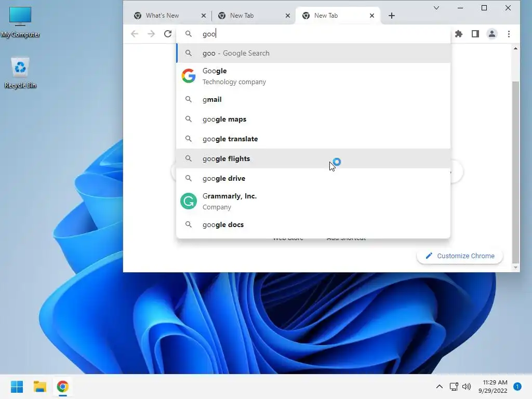532x399 pixels.
Task: Select the 'goo - Google Search' suggestion
Action: [313, 54]
